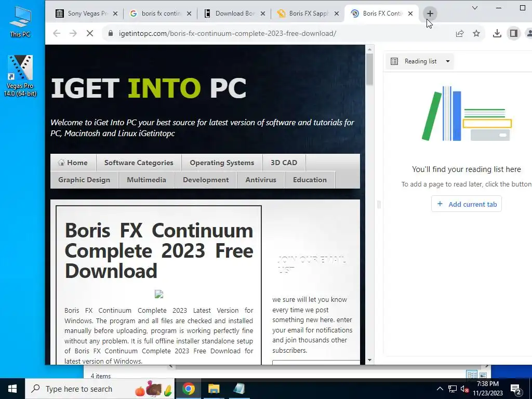This screenshot has height=399, width=532.
Task: Share this page using share icon
Action: pyautogui.click(x=460, y=33)
